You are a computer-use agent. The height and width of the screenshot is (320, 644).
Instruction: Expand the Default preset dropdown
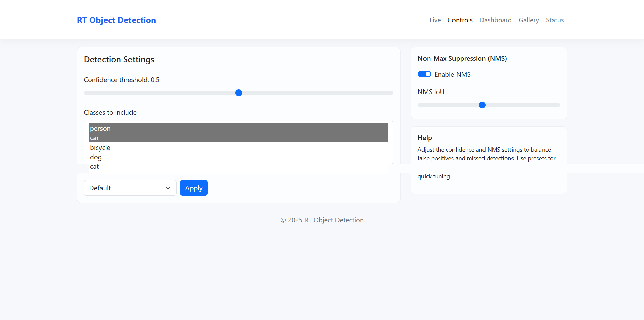tap(130, 188)
